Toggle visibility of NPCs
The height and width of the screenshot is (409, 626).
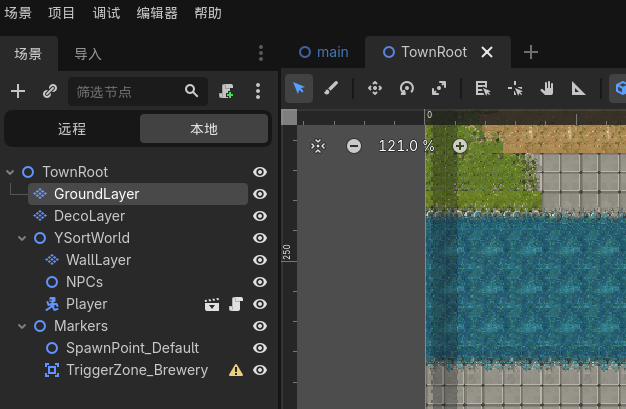pyautogui.click(x=260, y=282)
